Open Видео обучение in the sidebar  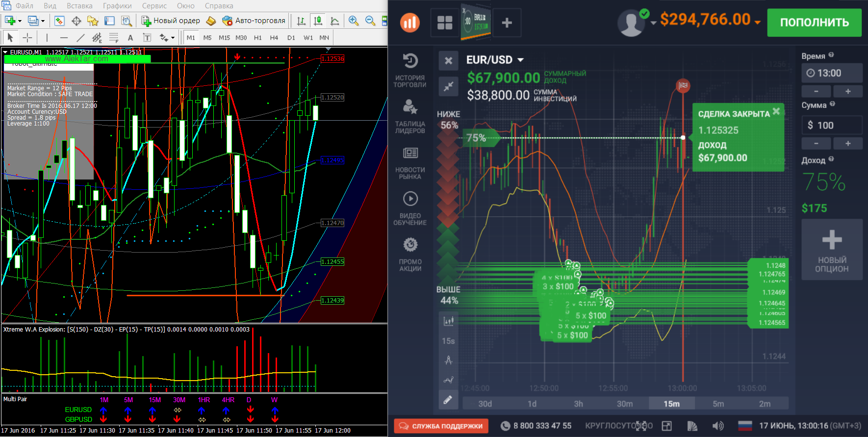coord(410,208)
